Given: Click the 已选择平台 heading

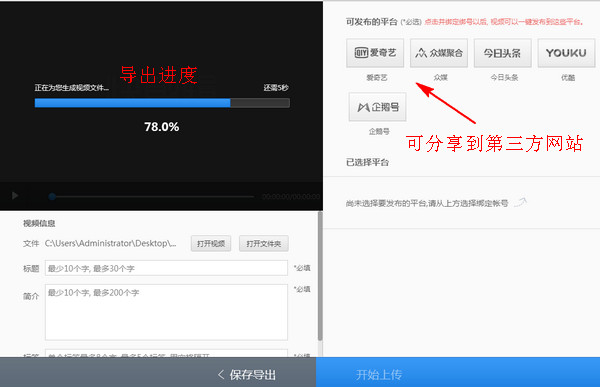Looking at the screenshot, I should pos(367,162).
